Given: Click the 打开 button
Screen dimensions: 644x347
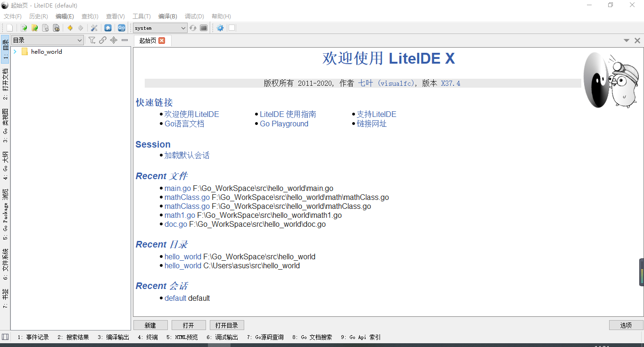Looking at the screenshot, I should 189,325.
